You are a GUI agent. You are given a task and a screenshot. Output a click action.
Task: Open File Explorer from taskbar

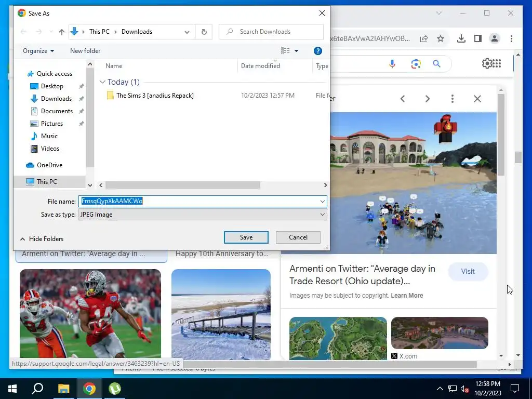(x=63, y=389)
